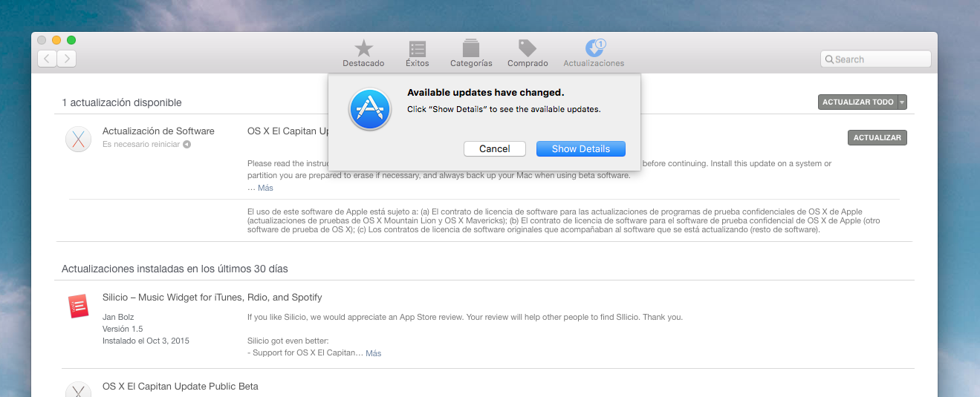
Task: Click the '1 actualización disponible' heading
Action: 122,102
